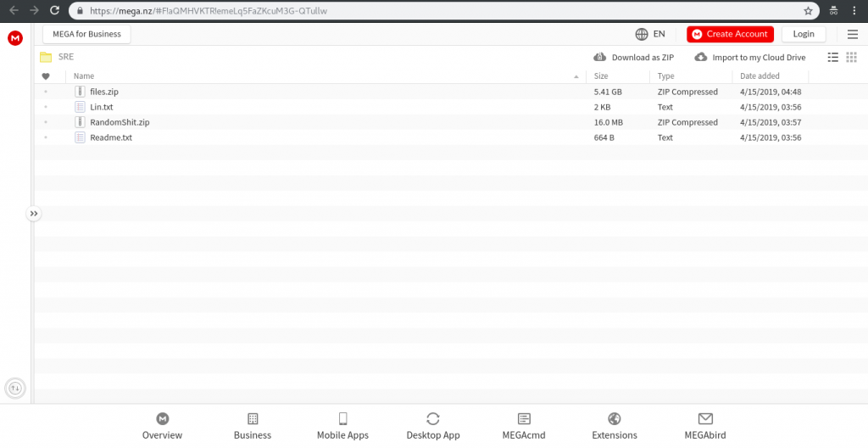Open the MEGA hamburger menu
Image resolution: width=868 pixels, height=448 pixels.
click(x=853, y=35)
